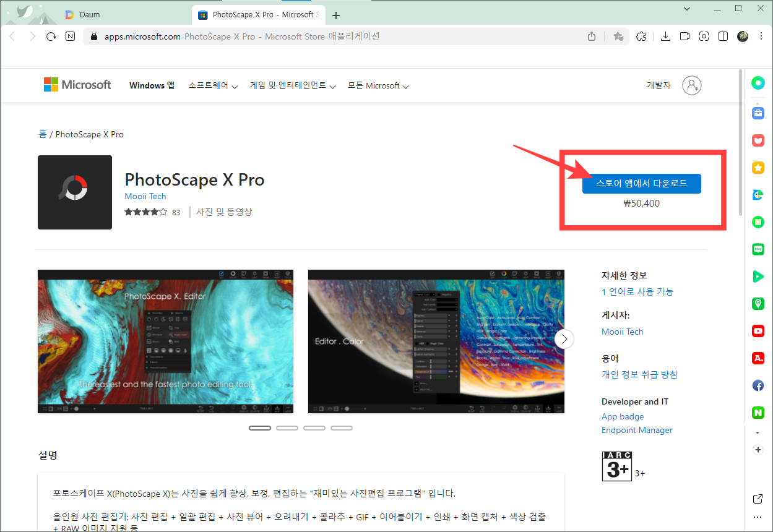This screenshot has height=532, width=773.
Task: Open the extensions puzzle icon
Action: click(641, 36)
